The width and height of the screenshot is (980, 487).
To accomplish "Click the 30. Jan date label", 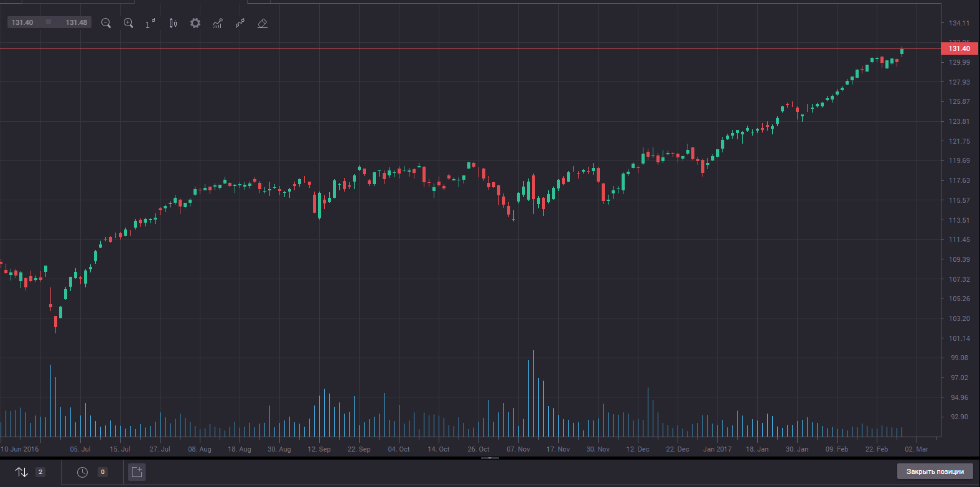I will [797, 449].
